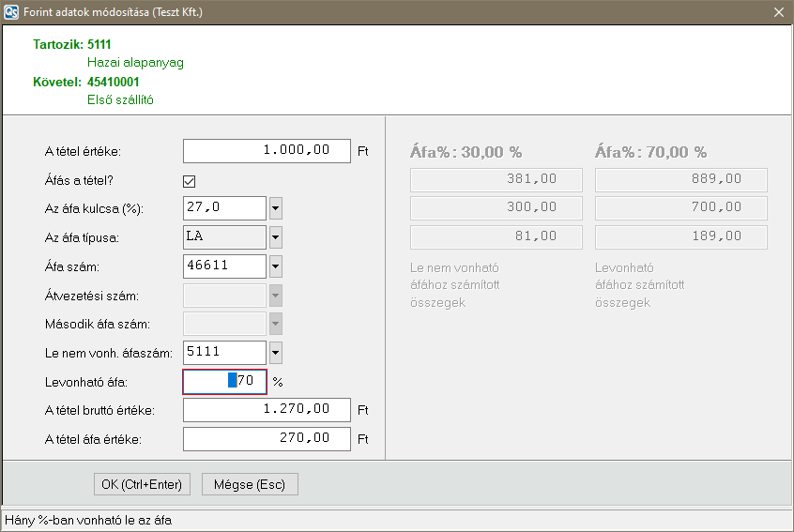Click the 189,00 deductible VAT box
This screenshot has height=532, width=794.
click(x=681, y=237)
